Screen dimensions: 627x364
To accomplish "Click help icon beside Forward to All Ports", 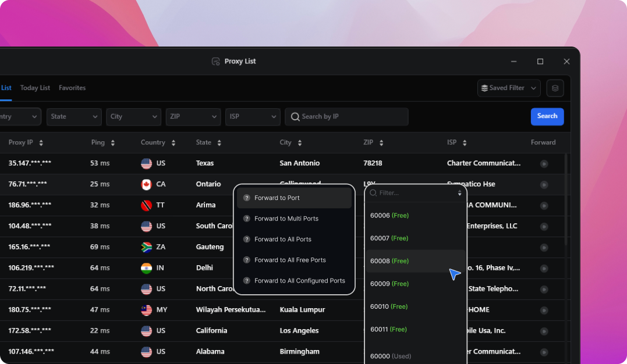I will click(247, 240).
